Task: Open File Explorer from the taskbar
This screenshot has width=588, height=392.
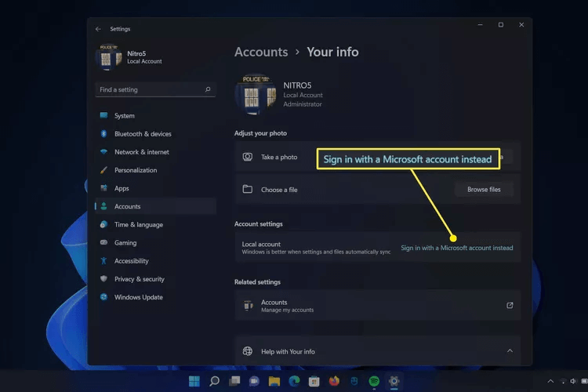Action: pyautogui.click(x=274, y=381)
